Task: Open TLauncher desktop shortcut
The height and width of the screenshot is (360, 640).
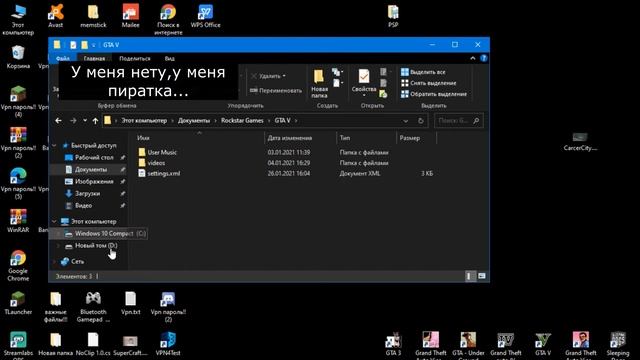Action: click(x=18, y=303)
